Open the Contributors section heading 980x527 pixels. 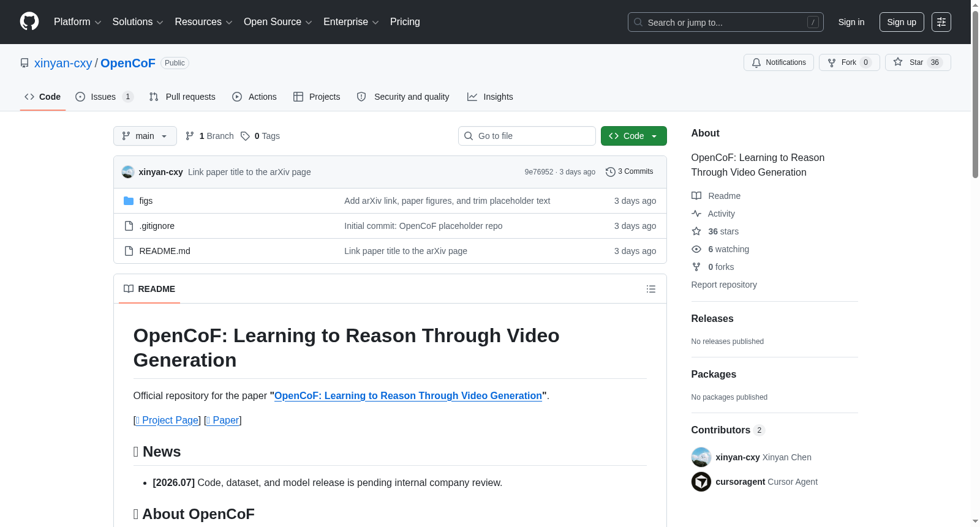pyautogui.click(x=728, y=430)
